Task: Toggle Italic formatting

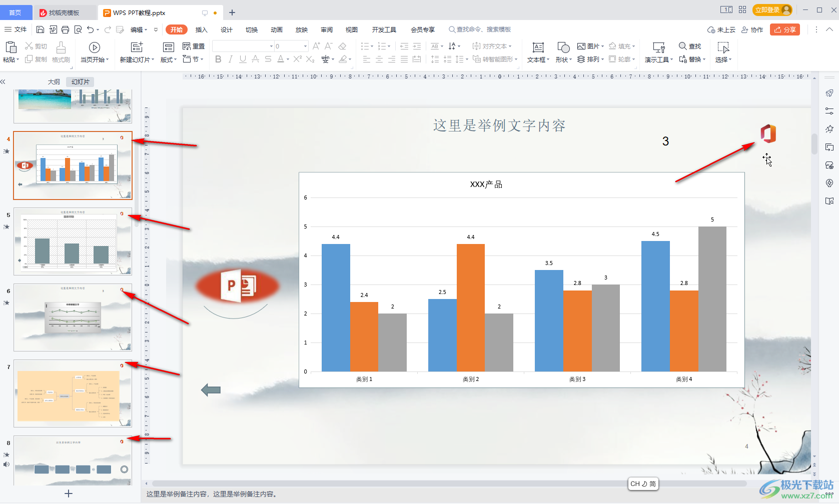Action: (230, 59)
